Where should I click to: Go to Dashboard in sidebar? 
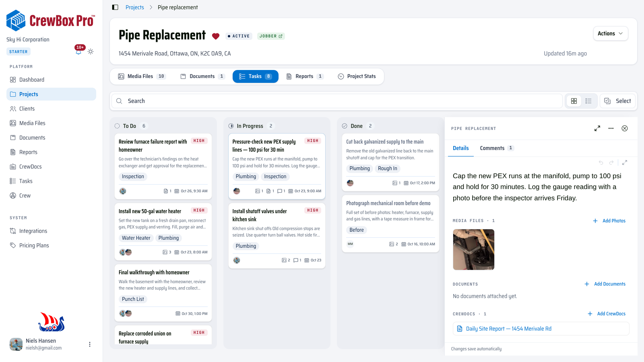[51, 80]
